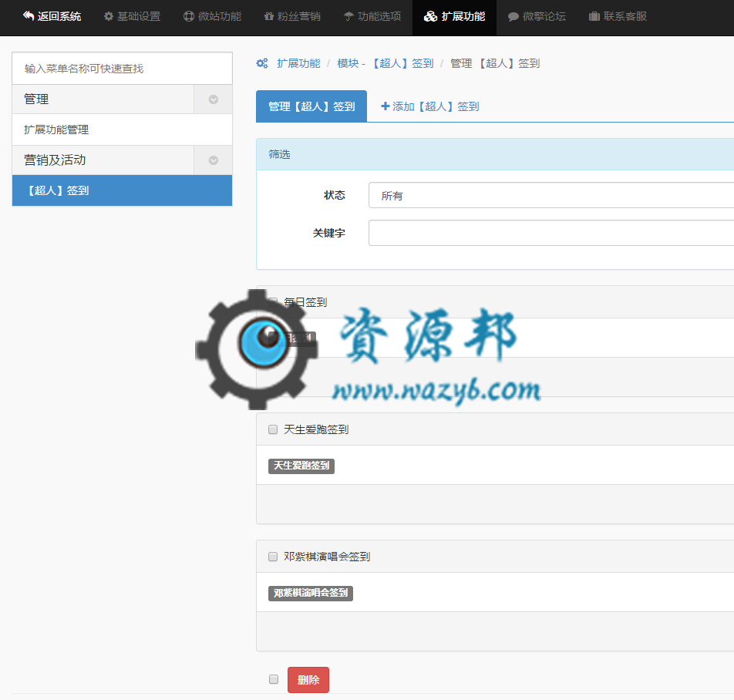734x700 pixels.
Task: Click the 管理 【超人】签到 breadcrumb text
Action: tap(495, 63)
